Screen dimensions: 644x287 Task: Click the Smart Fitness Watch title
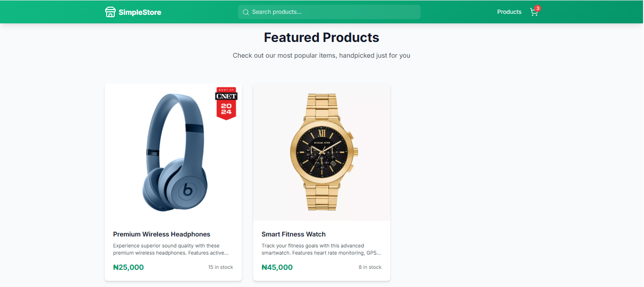point(294,234)
